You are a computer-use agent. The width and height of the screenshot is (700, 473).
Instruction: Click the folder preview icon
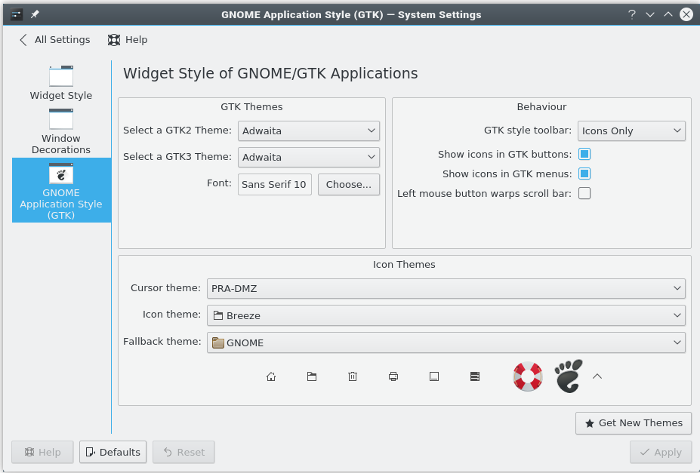point(312,377)
